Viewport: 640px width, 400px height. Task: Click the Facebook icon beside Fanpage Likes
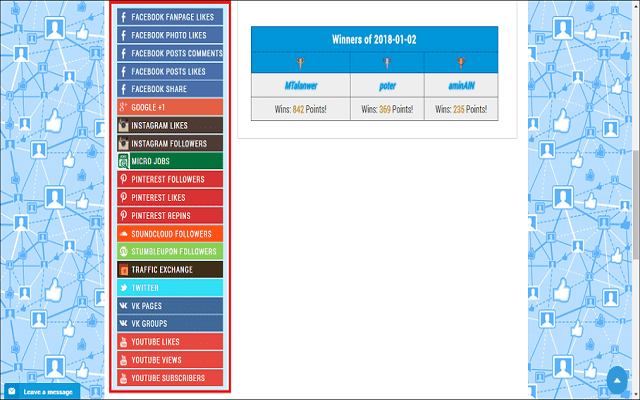(123, 17)
